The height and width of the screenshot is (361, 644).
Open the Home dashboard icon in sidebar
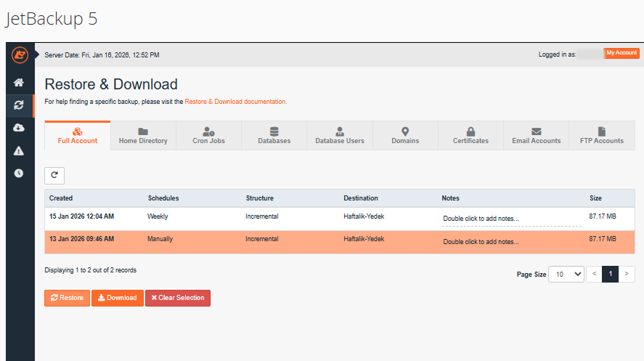coord(19,83)
